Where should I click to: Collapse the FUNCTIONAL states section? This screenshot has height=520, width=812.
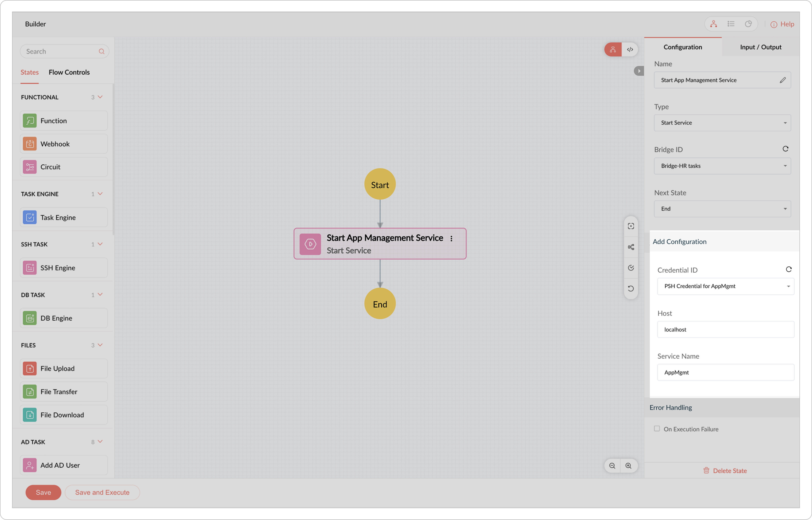(100, 97)
